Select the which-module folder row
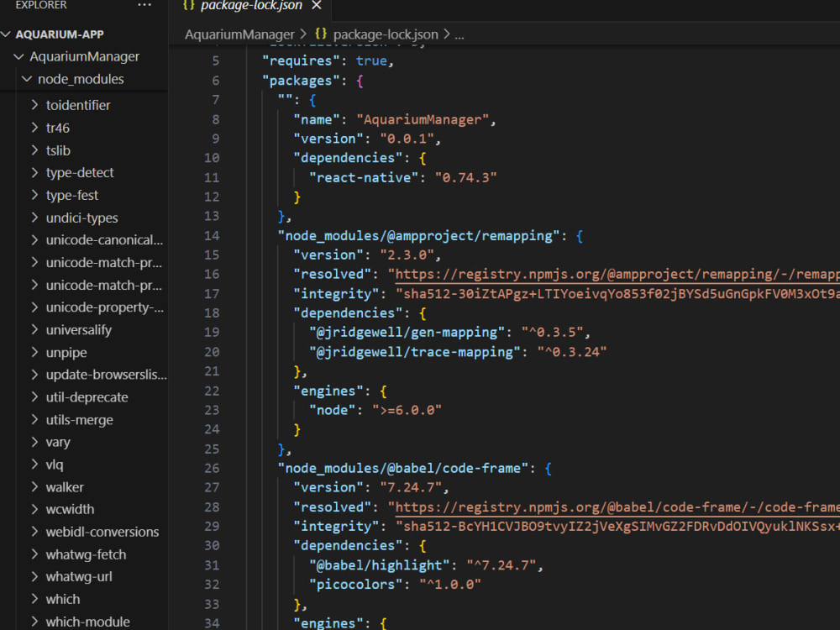 click(x=84, y=622)
